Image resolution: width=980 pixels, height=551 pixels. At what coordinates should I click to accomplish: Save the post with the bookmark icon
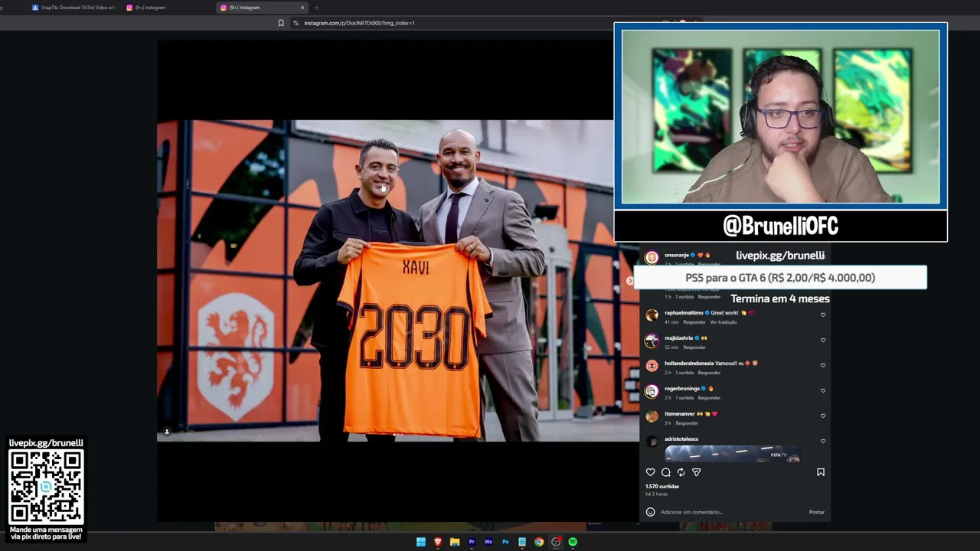(821, 472)
